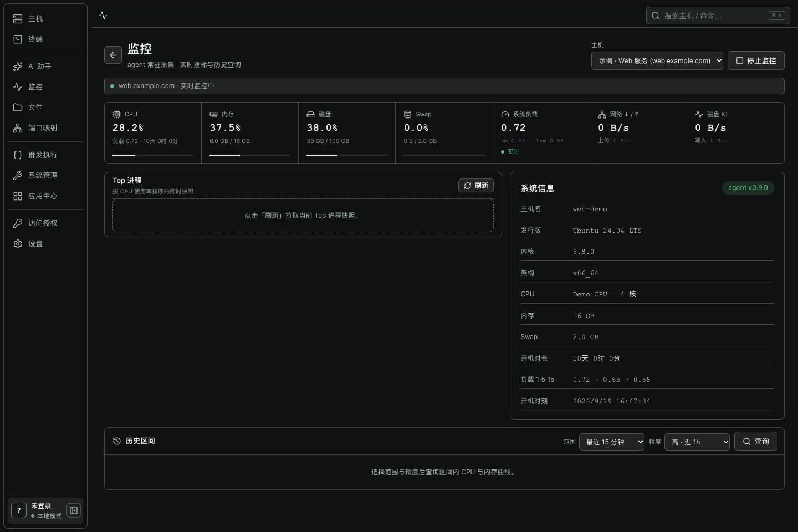The image size is (798, 532).
Task: Click 刷新 to refresh Top processes
Action: [x=476, y=186]
